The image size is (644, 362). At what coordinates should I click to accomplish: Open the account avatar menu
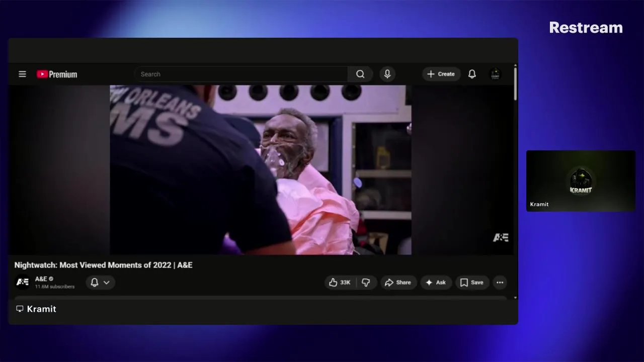click(496, 74)
